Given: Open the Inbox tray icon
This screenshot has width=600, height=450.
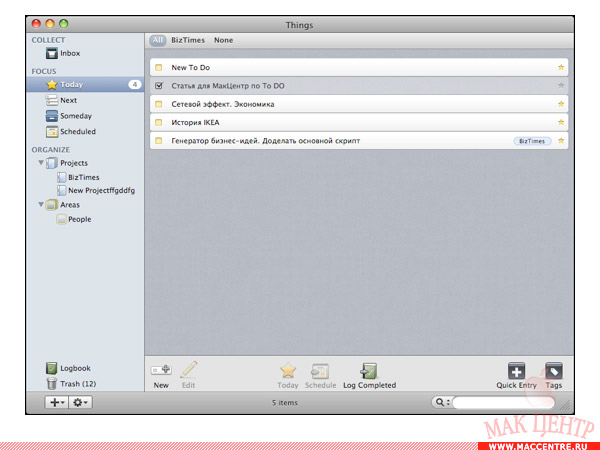Looking at the screenshot, I should [52, 53].
